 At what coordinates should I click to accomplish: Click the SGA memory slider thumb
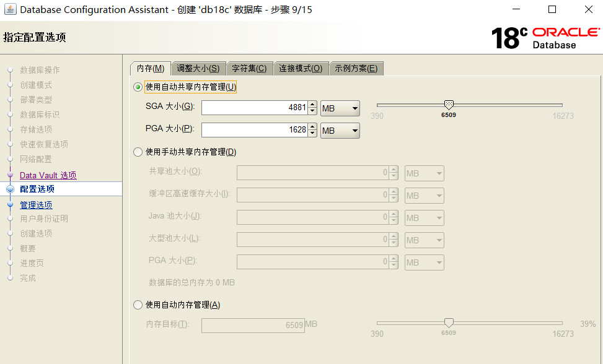tap(449, 105)
